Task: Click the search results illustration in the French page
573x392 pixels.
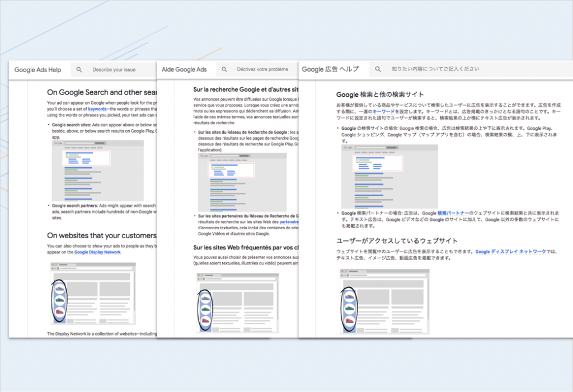Action: [x=242, y=182]
